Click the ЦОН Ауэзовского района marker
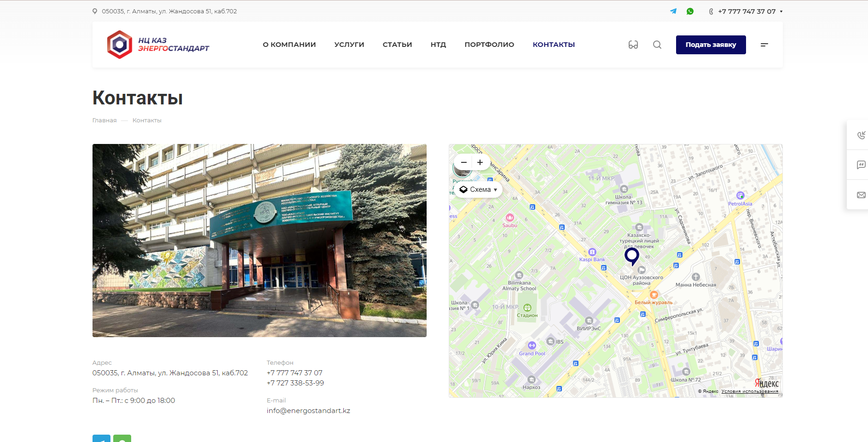This screenshot has height=442, width=868. point(642,270)
